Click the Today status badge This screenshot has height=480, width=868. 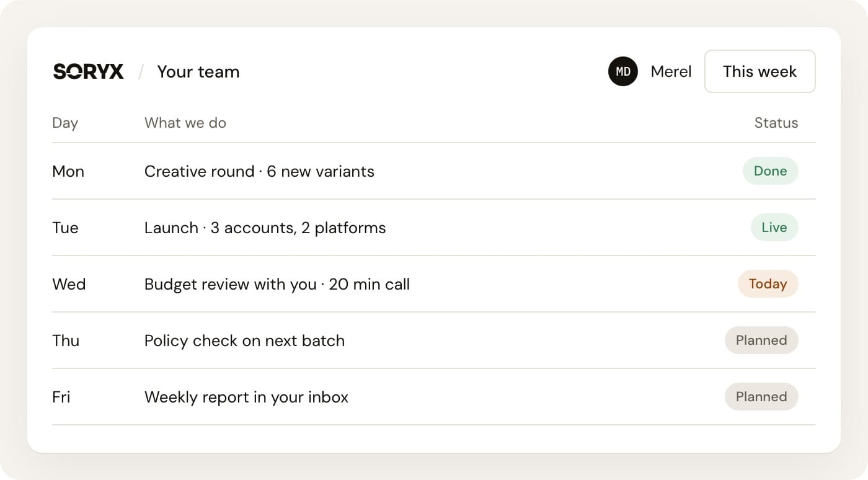click(x=768, y=284)
